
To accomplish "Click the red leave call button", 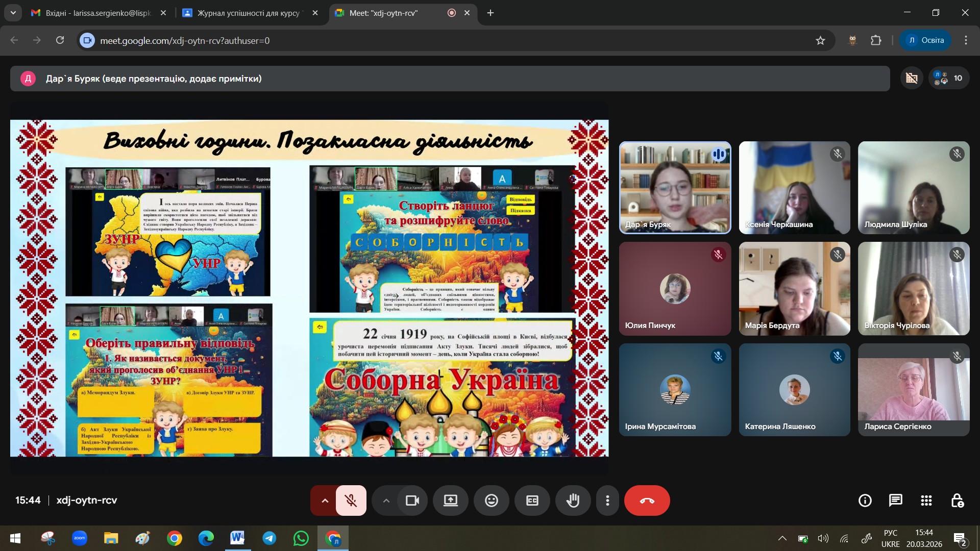I will (647, 500).
